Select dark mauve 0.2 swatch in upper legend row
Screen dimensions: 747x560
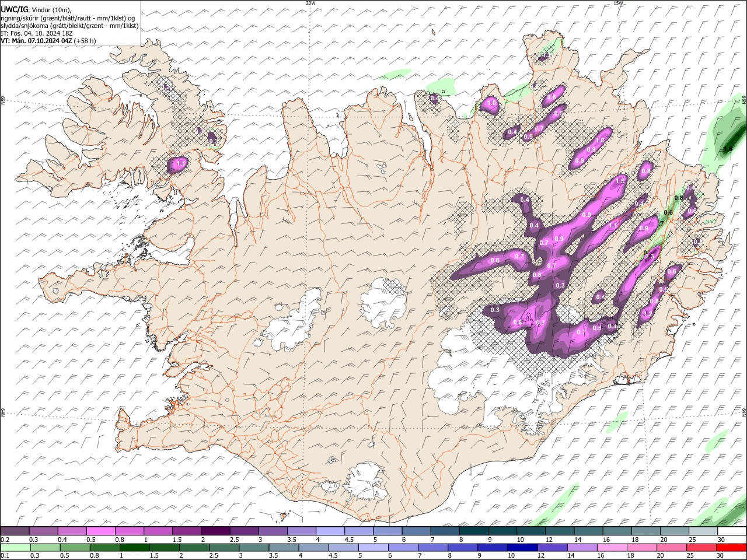click(x=15, y=531)
